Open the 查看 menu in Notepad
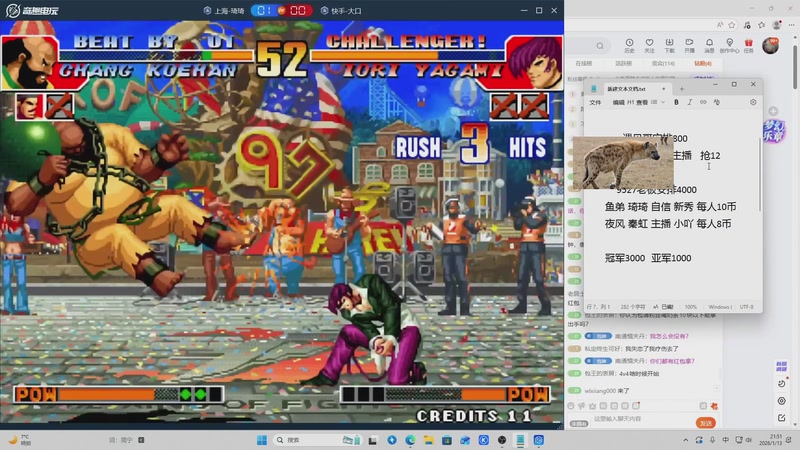Viewport: 800px width, 450px height. pos(642,103)
